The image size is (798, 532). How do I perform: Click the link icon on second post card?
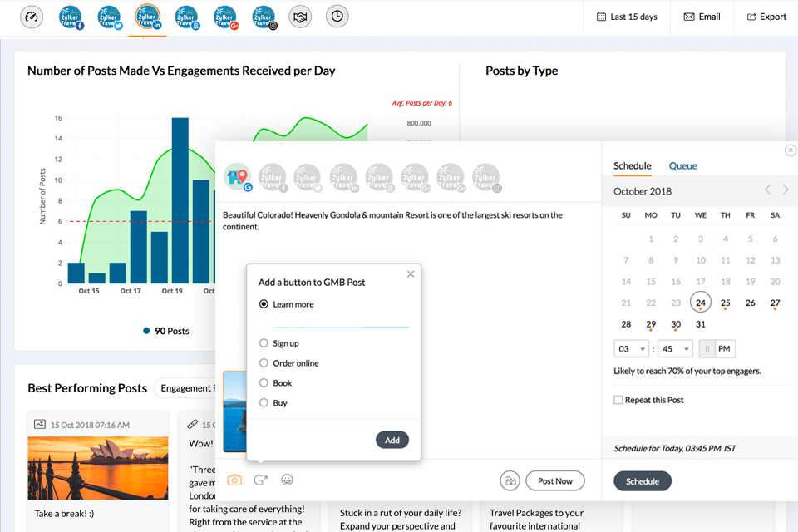[192, 424]
